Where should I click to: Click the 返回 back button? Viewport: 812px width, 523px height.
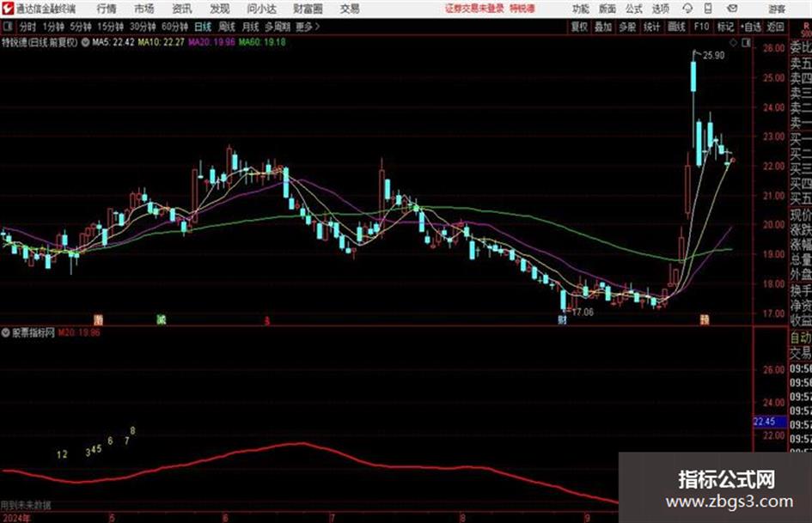point(775,27)
